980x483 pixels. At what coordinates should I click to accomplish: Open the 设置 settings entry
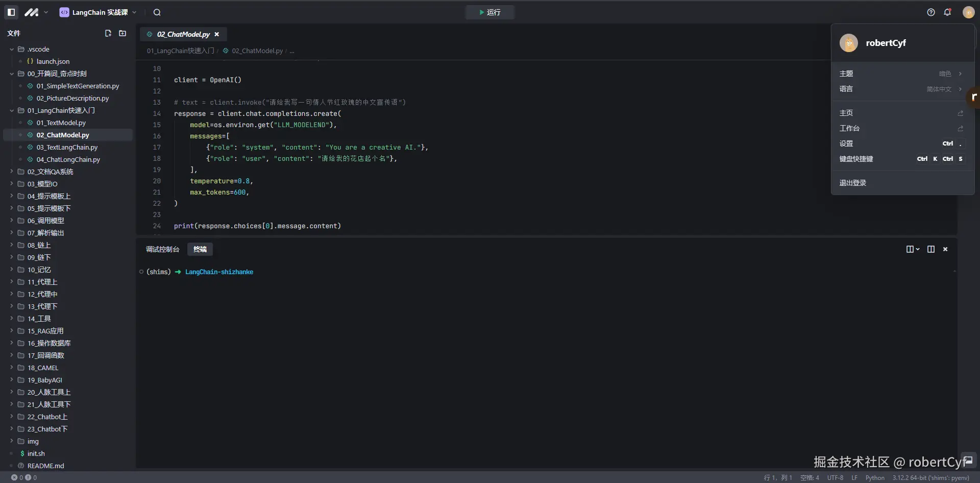click(x=846, y=143)
